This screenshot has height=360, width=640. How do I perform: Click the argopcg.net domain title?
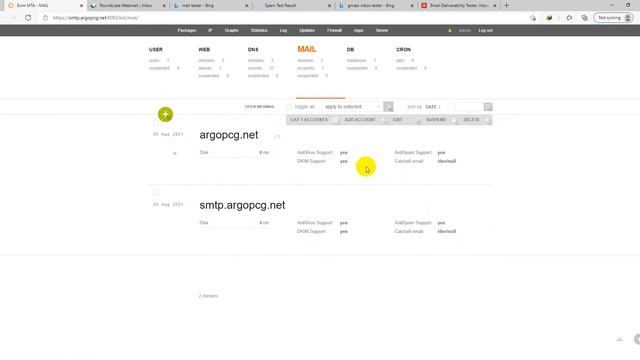click(229, 135)
